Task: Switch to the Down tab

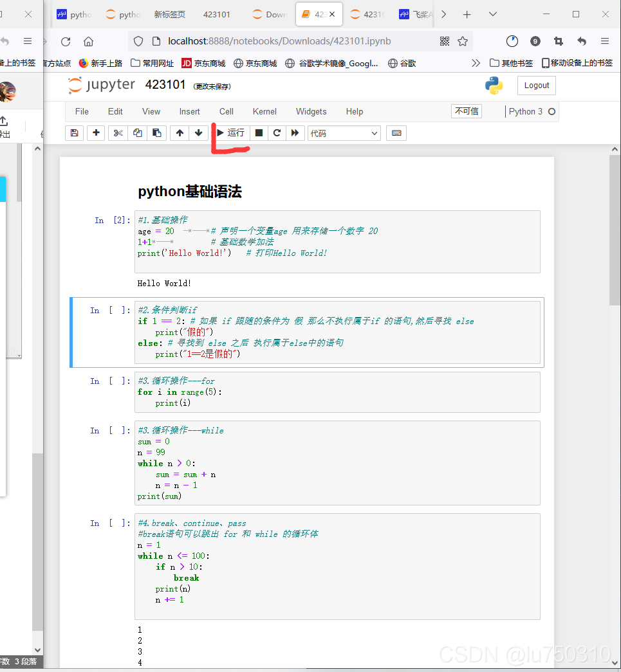Action: (x=270, y=15)
